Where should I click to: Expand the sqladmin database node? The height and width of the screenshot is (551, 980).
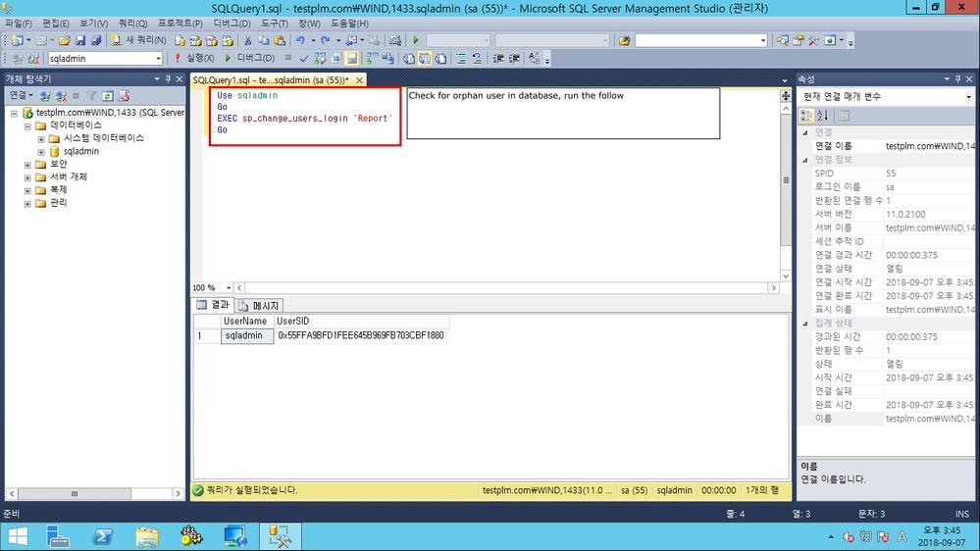click(x=41, y=152)
